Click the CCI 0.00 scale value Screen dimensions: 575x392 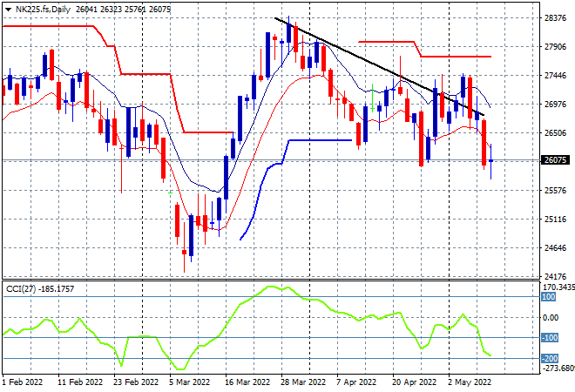551,318
